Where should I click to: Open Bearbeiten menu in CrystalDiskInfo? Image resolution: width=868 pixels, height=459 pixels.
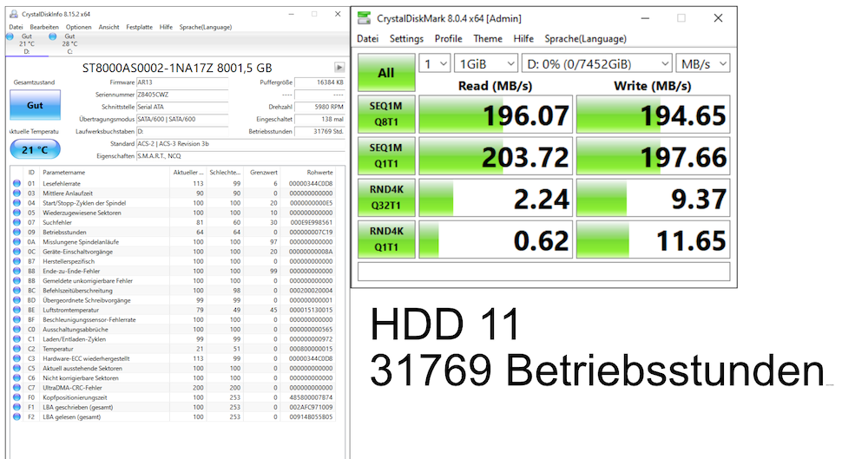coord(44,27)
